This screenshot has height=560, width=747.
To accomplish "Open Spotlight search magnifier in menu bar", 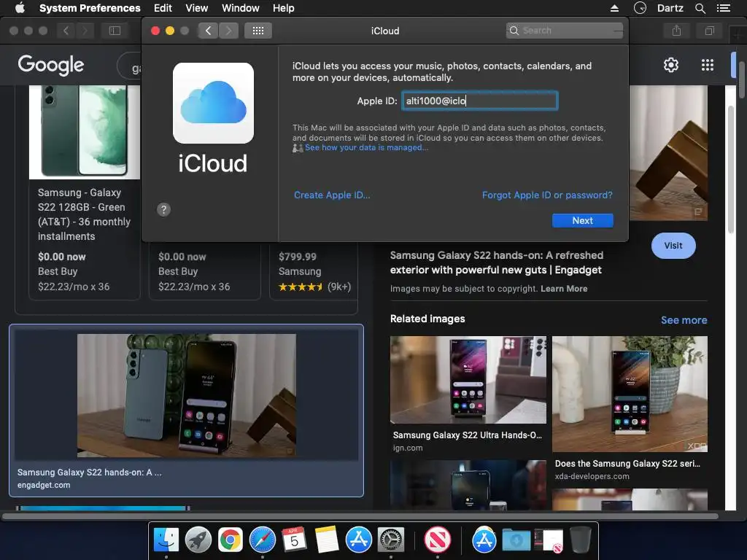I will [700, 8].
